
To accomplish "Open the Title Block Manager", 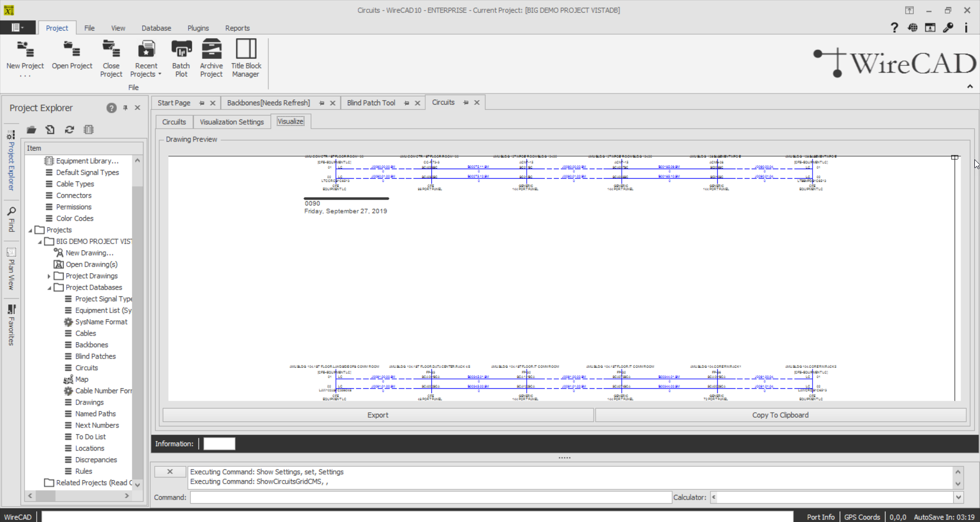I will [x=246, y=58].
